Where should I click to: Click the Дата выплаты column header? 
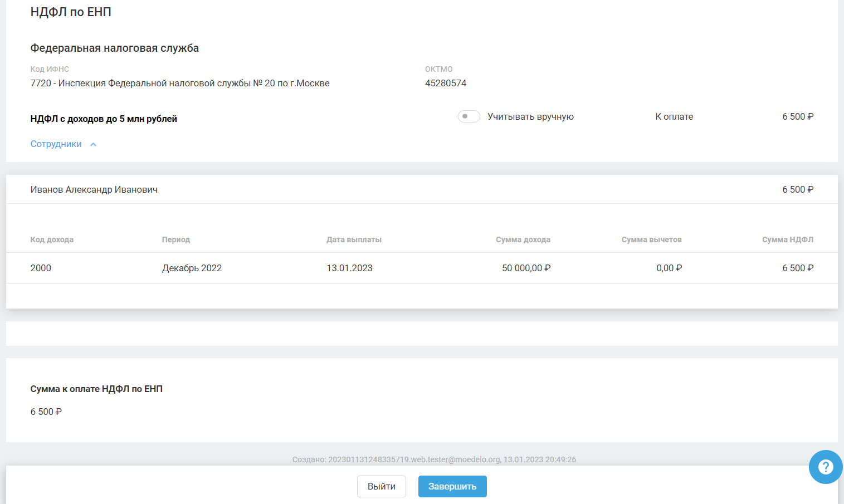pyautogui.click(x=354, y=239)
